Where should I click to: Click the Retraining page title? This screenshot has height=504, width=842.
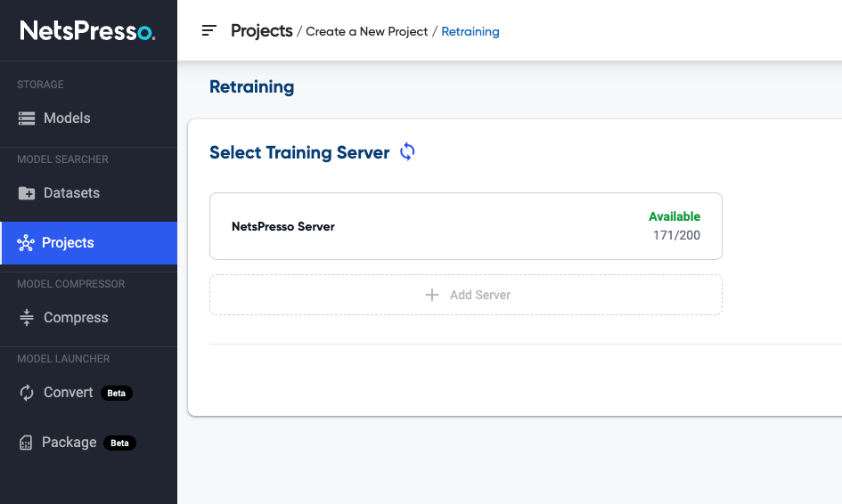click(x=252, y=86)
